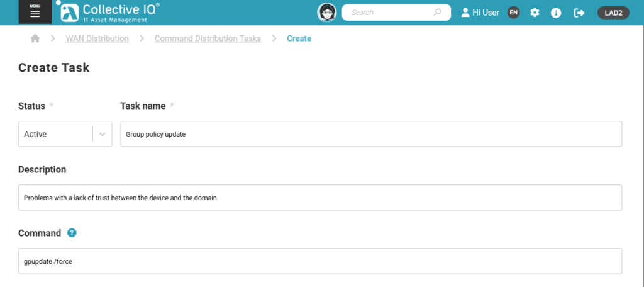Open the info icon in header
This screenshot has height=287, width=644.
(x=556, y=13)
